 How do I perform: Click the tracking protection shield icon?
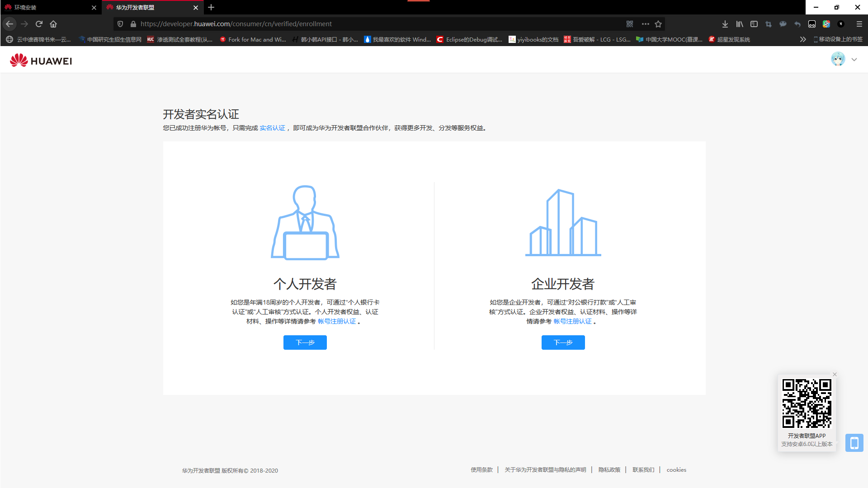point(120,23)
